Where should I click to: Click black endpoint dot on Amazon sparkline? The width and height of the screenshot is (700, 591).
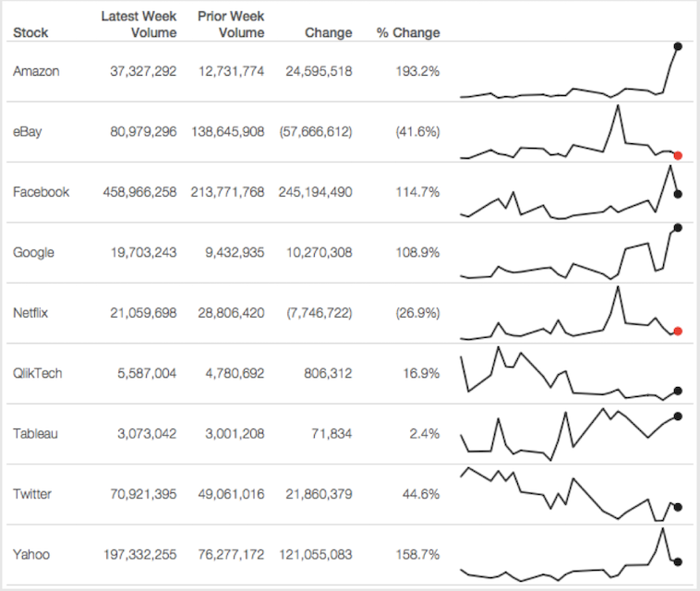[678, 45]
